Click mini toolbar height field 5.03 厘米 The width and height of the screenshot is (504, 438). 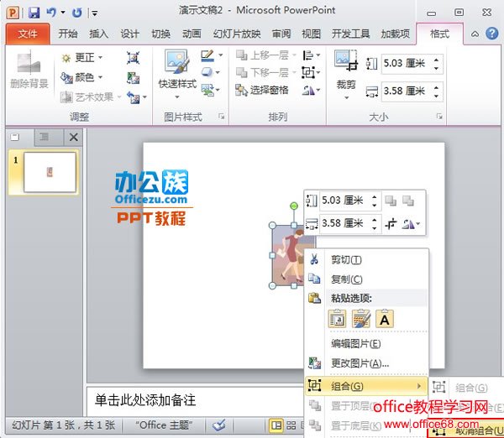pos(345,201)
